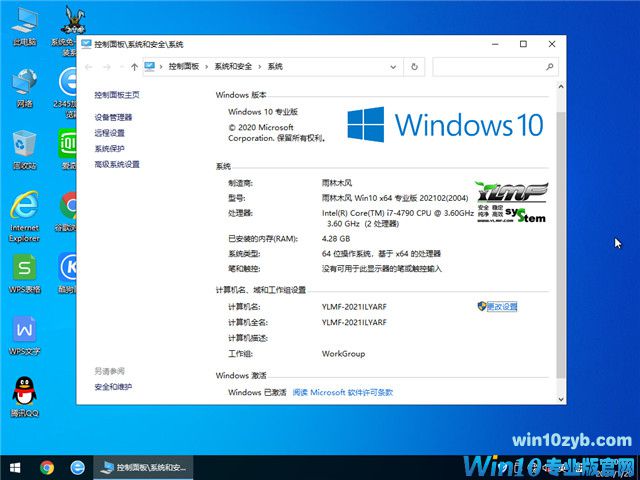Launch Internet Explorer from the desktop

click(x=24, y=217)
